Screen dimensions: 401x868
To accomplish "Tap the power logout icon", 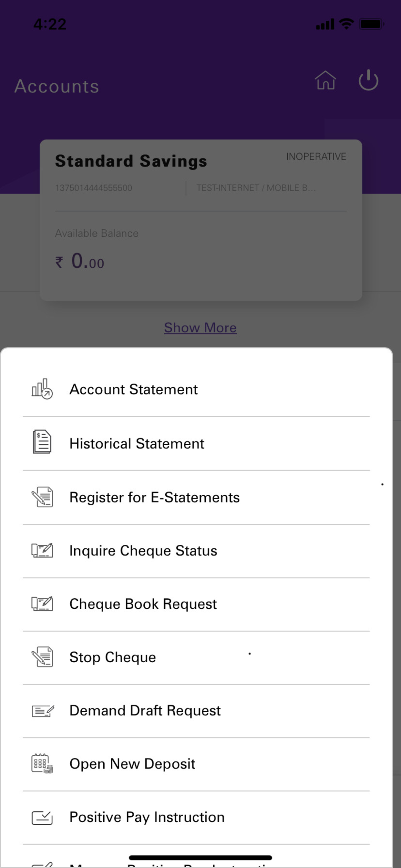I will pos(368,80).
